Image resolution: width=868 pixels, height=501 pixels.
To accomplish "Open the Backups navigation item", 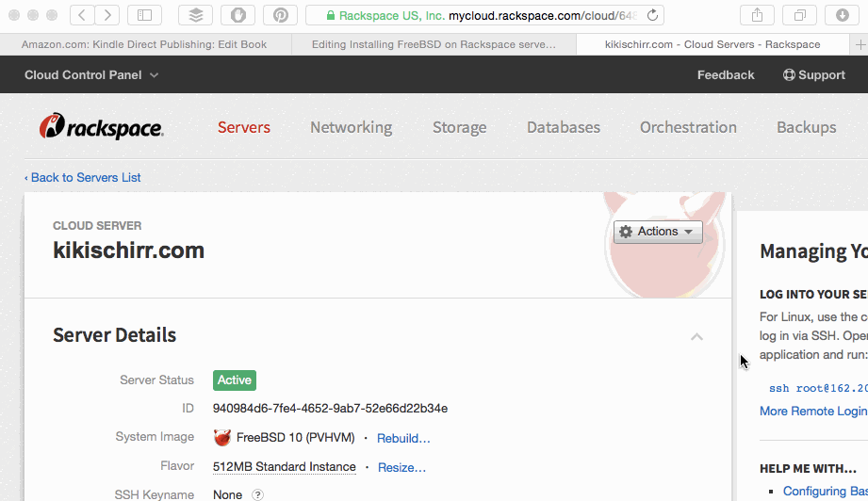I will pyautogui.click(x=806, y=127).
